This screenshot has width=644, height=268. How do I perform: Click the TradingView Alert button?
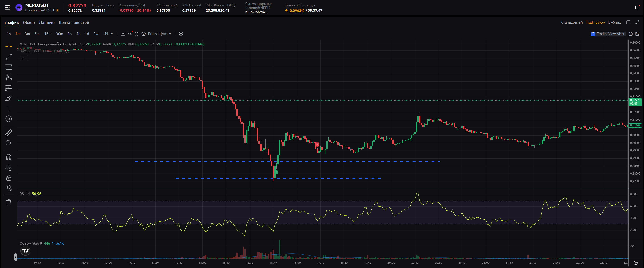point(608,34)
